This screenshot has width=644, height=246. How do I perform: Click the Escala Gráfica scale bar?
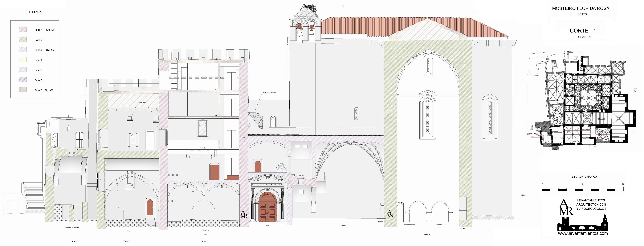(583, 190)
